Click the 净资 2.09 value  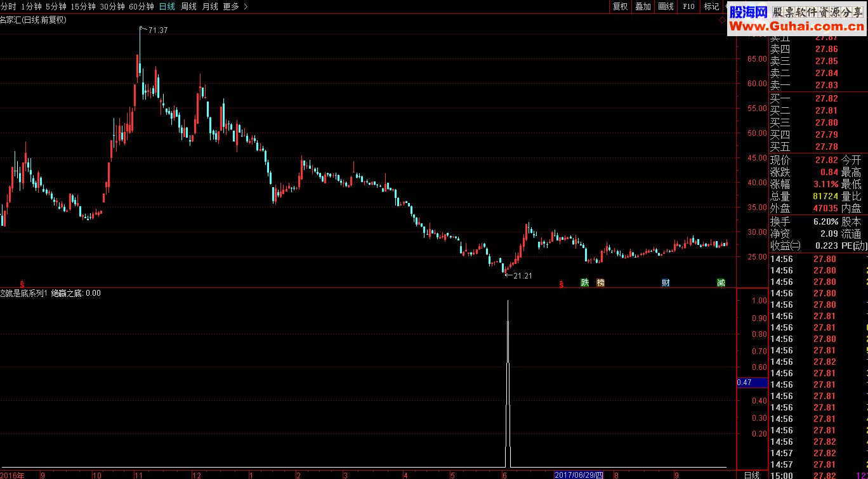(x=829, y=234)
